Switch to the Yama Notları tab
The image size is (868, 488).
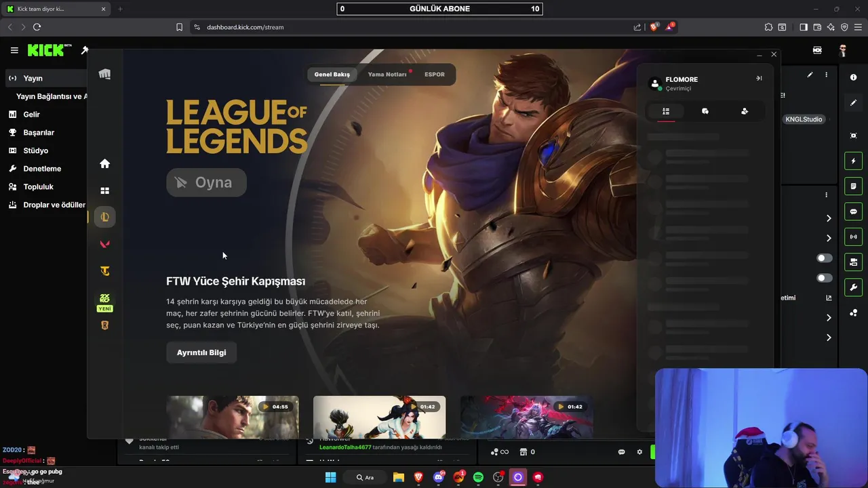387,75
